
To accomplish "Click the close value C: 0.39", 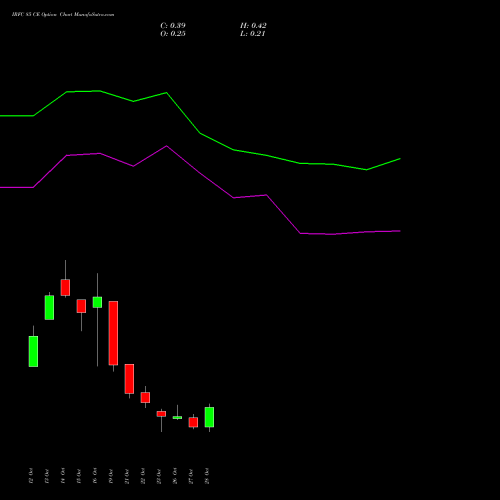I will pyautogui.click(x=173, y=26).
